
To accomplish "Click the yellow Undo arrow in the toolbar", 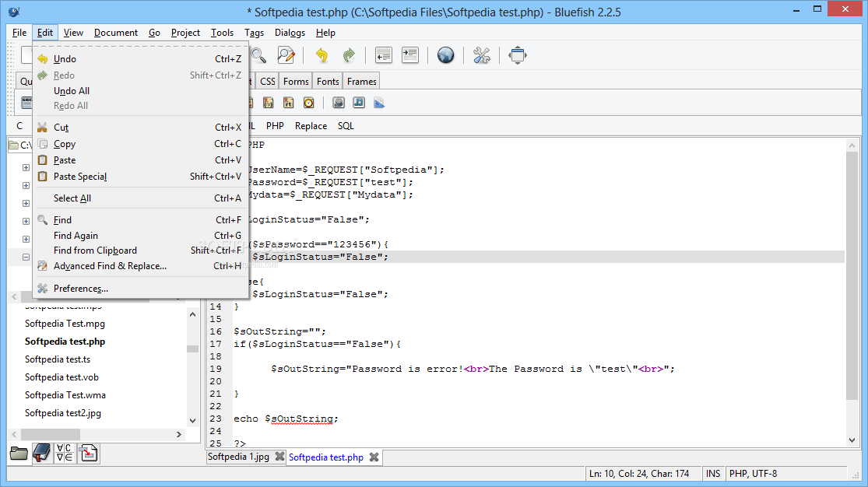I will [322, 55].
